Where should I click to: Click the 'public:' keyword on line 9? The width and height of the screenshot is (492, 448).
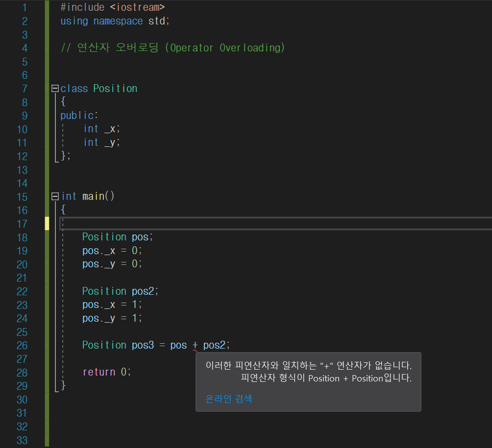pos(79,116)
